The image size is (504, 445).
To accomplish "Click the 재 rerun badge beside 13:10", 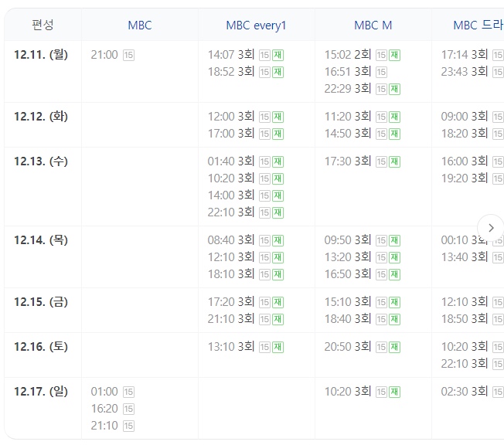I will coord(278,347).
